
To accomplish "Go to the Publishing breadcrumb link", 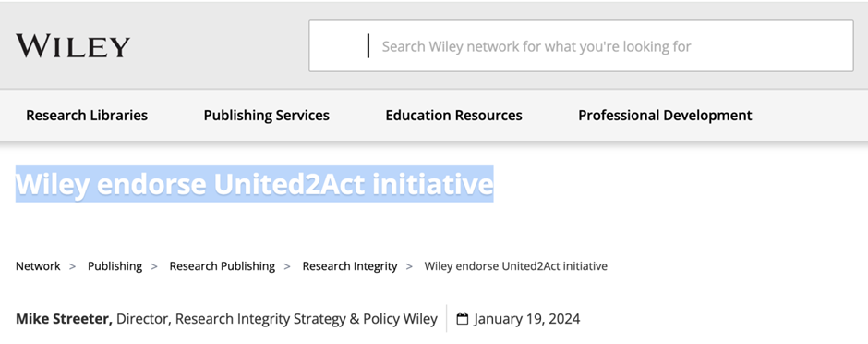I will coord(115,266).
